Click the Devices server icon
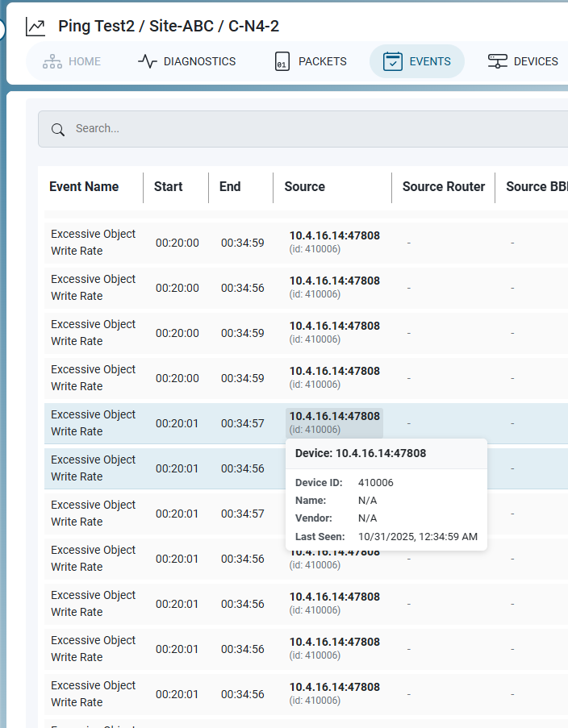 pyautogui.click(x=497, y=61)
